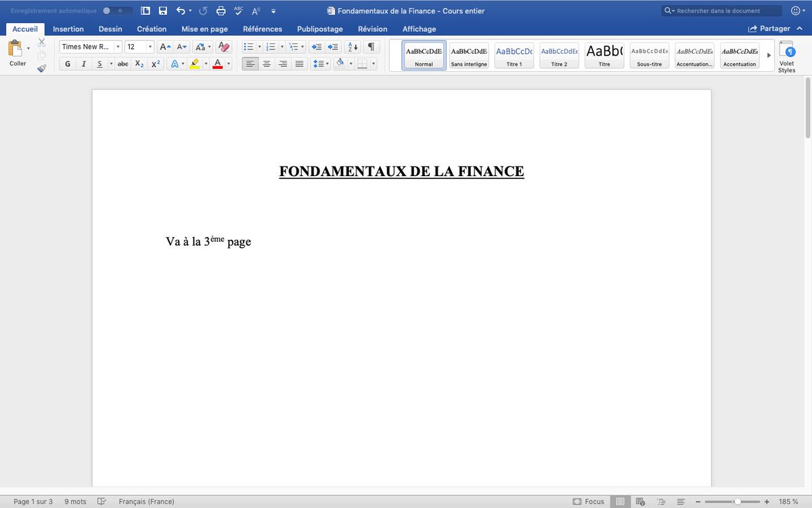812x508 pixels.
Task: Toggle bold G formatting
Action: [x=68, y=64]
